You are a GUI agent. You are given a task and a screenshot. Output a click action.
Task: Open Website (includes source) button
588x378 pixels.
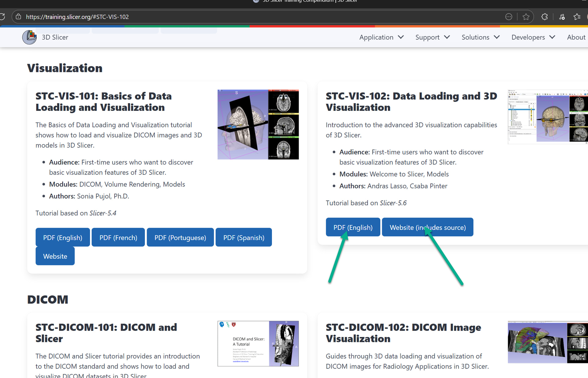pyautogui.click(x=428, y=227)
